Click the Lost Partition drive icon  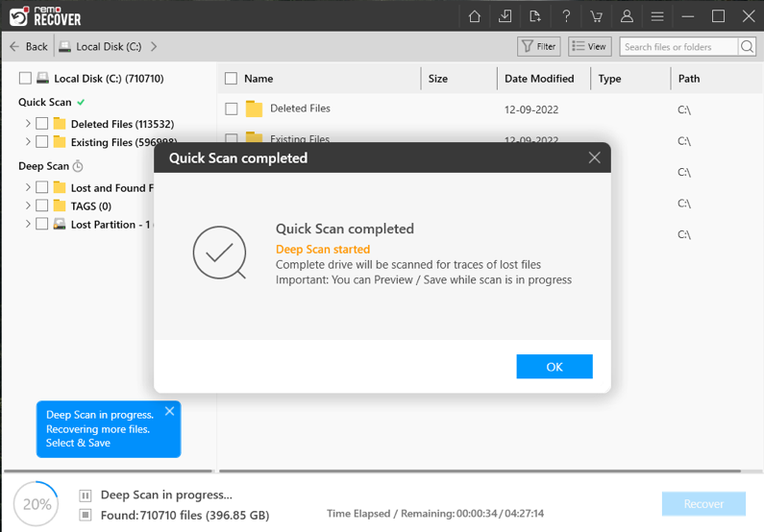[x=60, y=224]
